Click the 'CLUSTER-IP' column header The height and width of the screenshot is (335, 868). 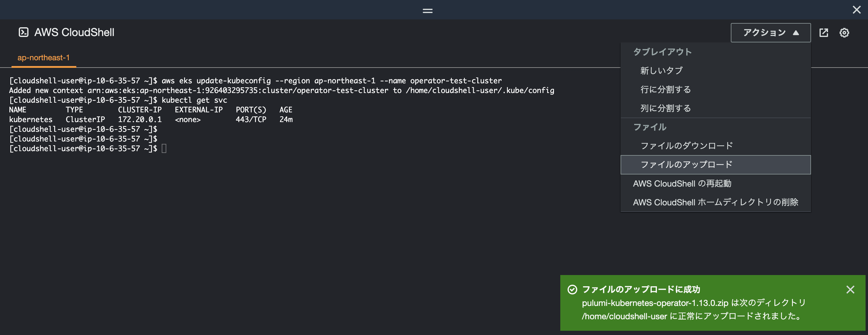click(x=140, y=110)
